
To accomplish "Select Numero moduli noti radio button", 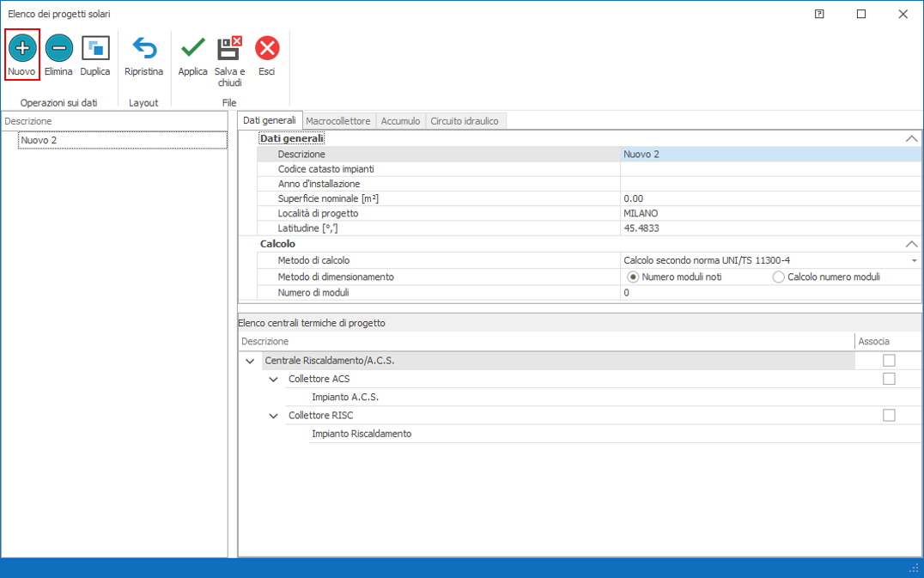I will coord(634,277).
